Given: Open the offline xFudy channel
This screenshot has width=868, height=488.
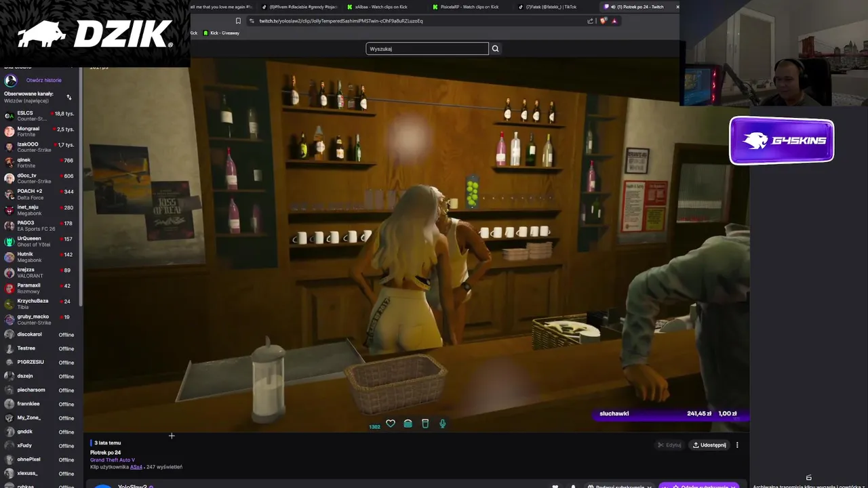Looking at the screenshot, I should pyautogui.click(x=41, y=445).
